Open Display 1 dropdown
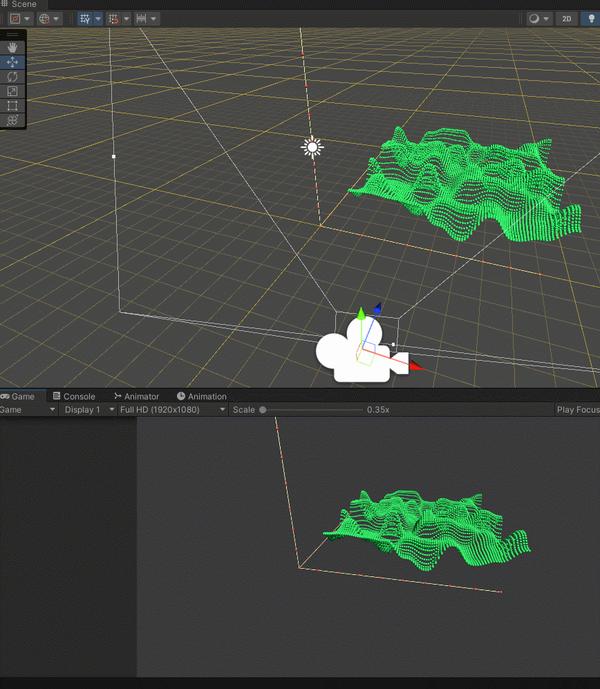The image size is (600, 689). tap(88, 410)
